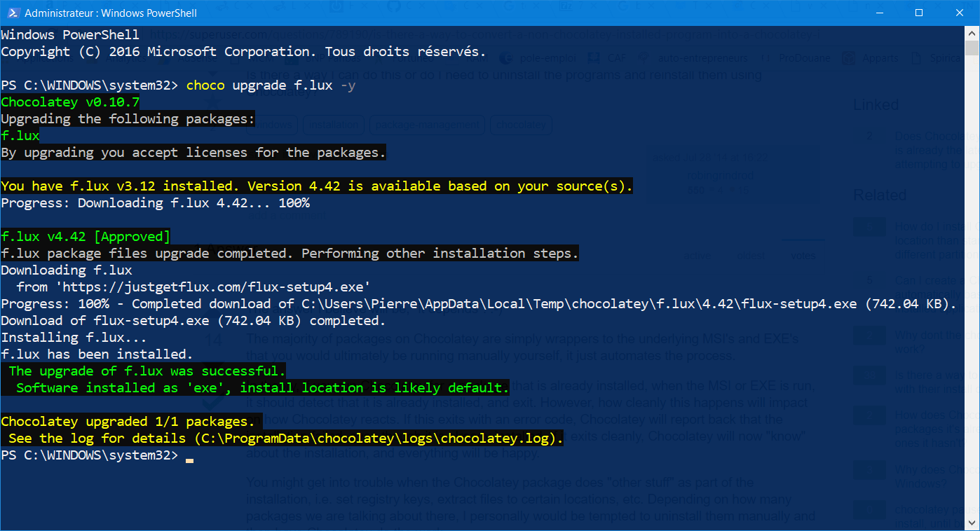Click the typed command "choco upgrade f.lux -y"

click(x=271, y=85)
